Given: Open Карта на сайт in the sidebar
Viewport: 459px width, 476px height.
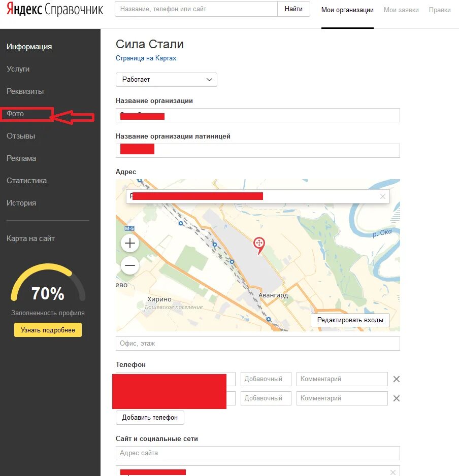Looking at the screenshot, I should click(x=30, y=239).
